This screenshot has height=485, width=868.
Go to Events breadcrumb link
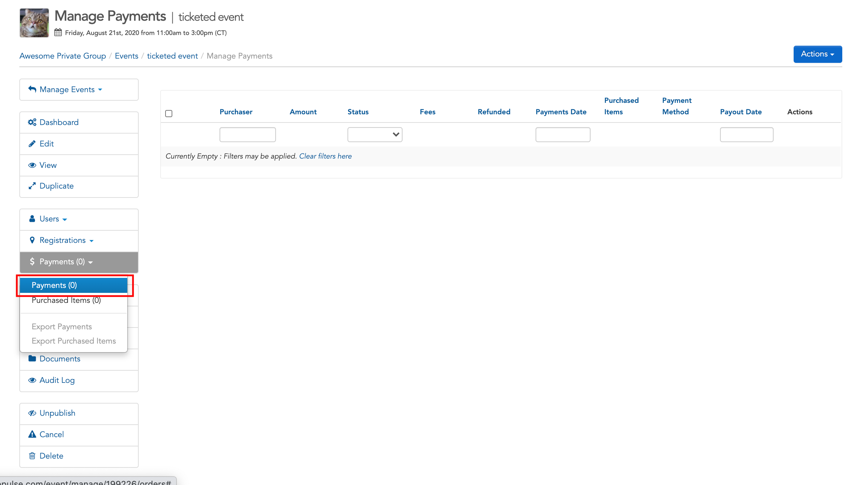click(127, 56)
